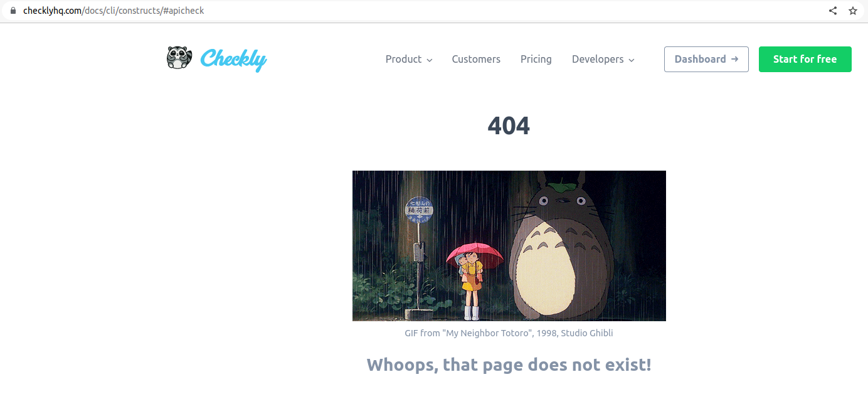Click the padlock site security icon
Viewport: 868px width, 399px height.
[x=13, y=11]
